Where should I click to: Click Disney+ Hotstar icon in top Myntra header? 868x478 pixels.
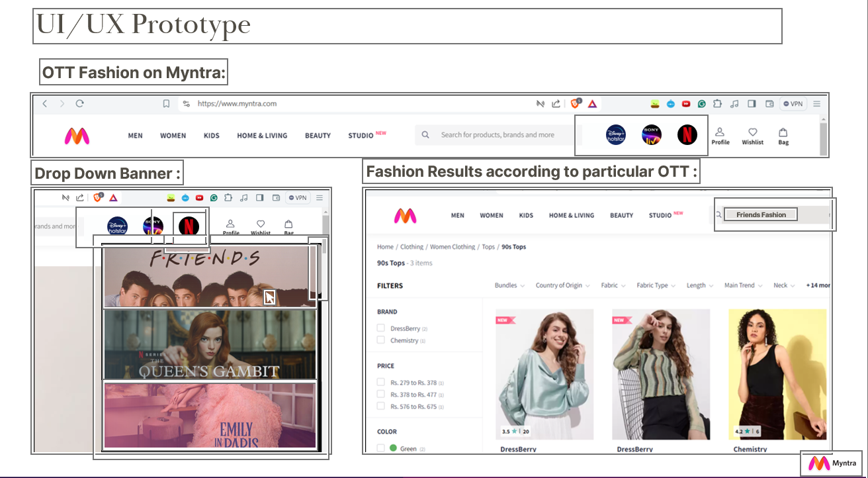pos(616,135)
